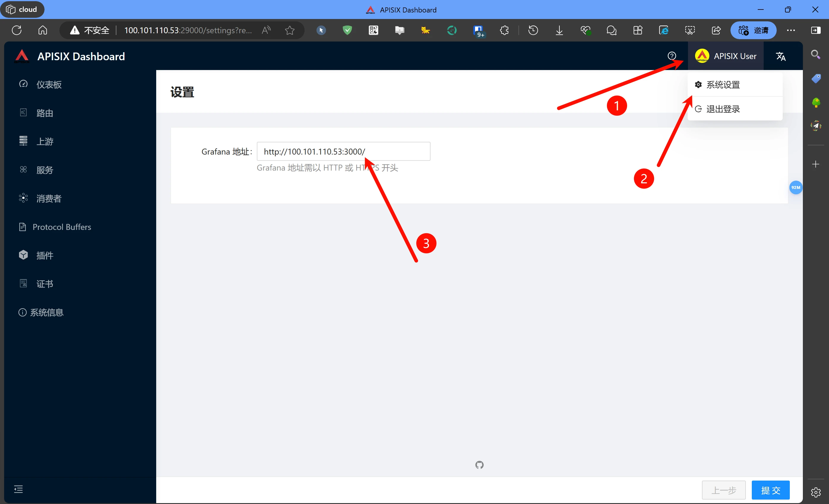Image resolution: width=829 pixels, height=504 pixels.
Task: Click the 上一步 previous step button
Action: click(x=723, y=490)
